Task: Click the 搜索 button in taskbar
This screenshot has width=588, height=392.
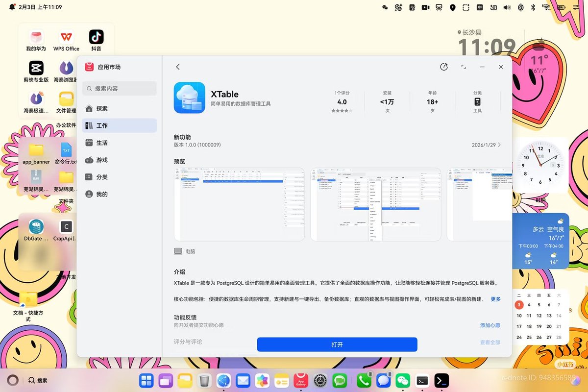Action: 38,380
